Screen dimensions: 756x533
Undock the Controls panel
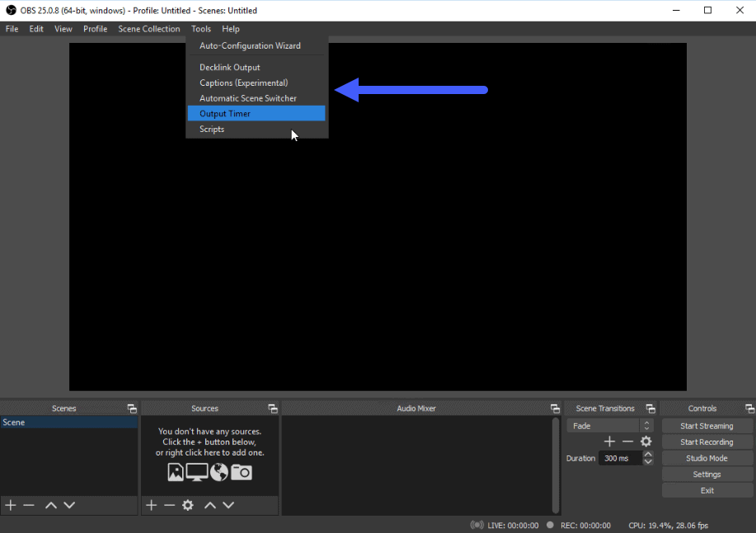click(x=749, y=408)
